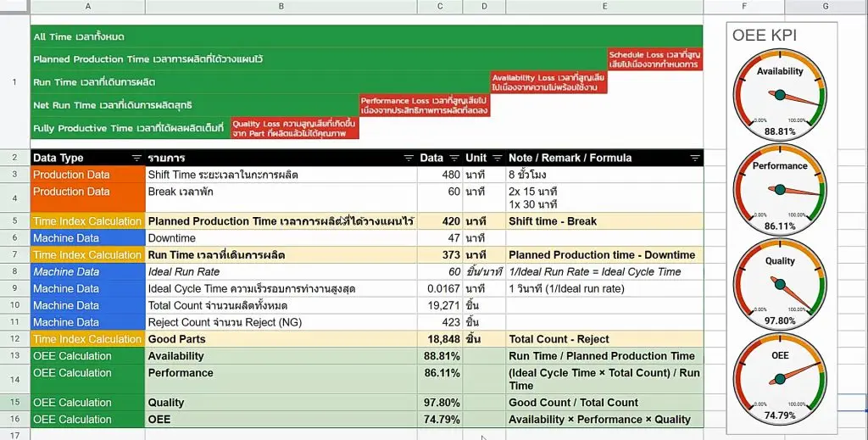This screenshot has width=868, height=440.
Task: Select column A header
Action: click(x=88, y=7)
